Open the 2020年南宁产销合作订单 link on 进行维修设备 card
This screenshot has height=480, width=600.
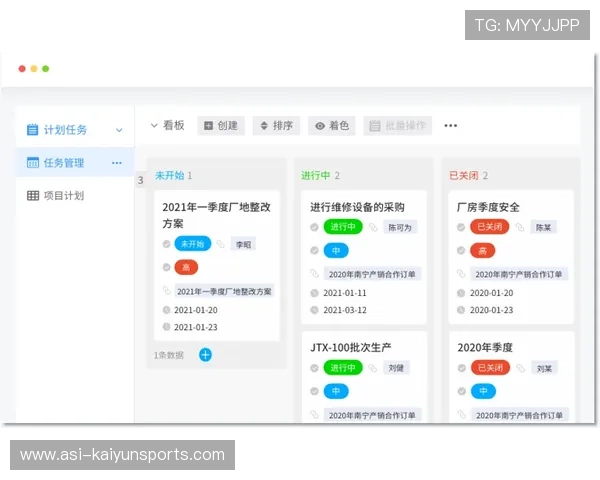click(372, 274)
